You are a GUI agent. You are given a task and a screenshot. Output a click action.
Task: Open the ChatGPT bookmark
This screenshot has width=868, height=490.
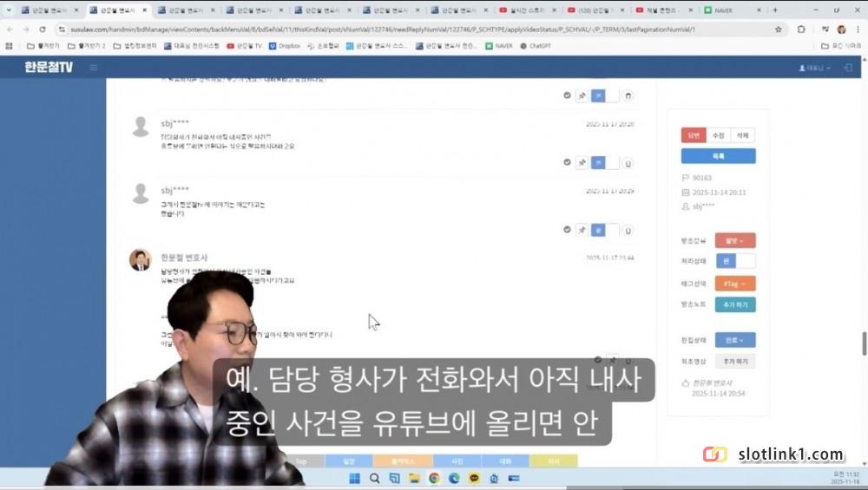pyautogui.click(x=536, y=46)
